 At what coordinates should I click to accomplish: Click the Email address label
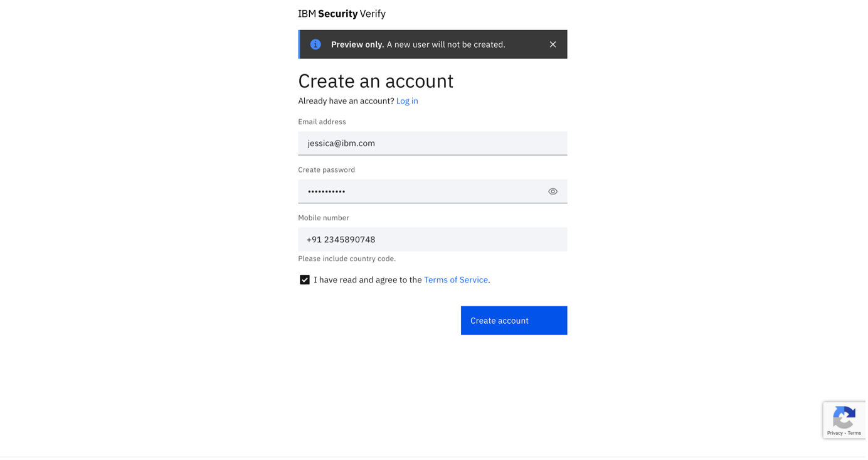click(x=322, y=122)
